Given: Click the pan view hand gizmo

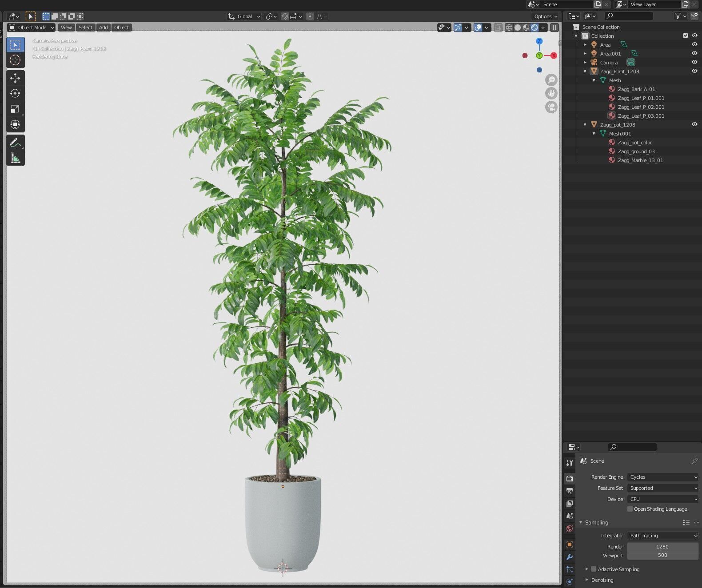Looking at the screenshot, I should (551, 93).
